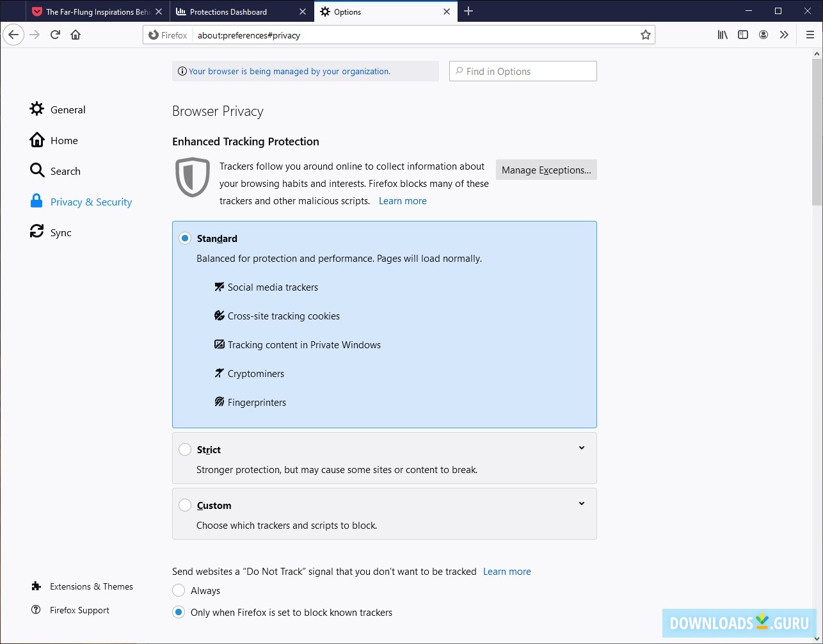Select the Custom tracking protection option
823x644 pixels.
click(185, 504)
